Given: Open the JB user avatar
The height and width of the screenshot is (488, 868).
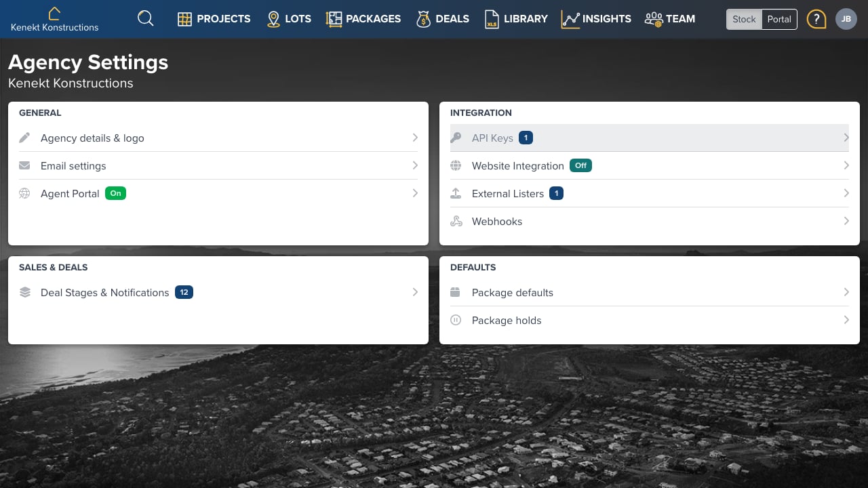Looking at the screenshot, I should coord(846,19).
